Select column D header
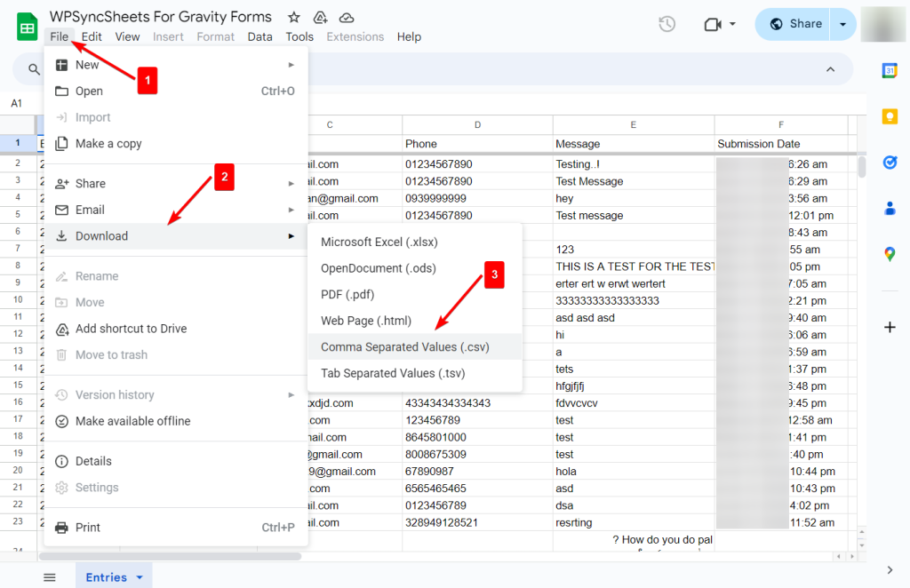The width and height of the screenshot is (910, 588). (x=477, y=124)
